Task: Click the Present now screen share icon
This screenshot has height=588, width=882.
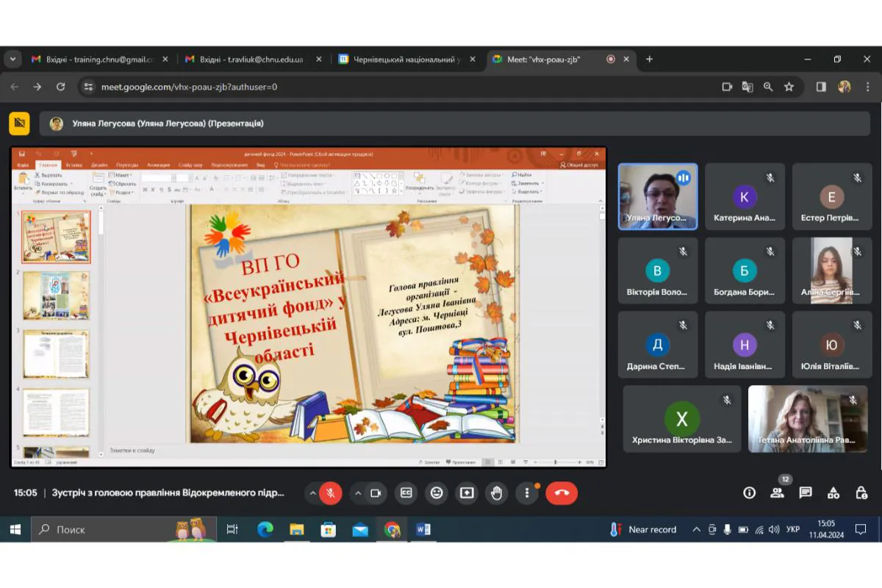Action: 467,493
